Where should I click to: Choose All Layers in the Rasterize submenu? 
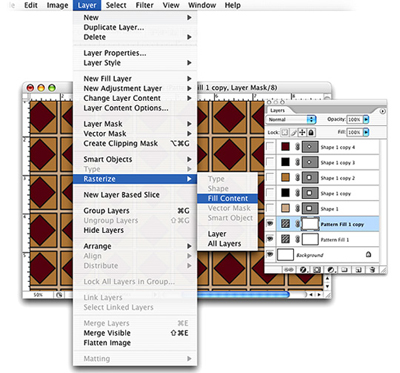pyautogui.click(x=227, y=244)
